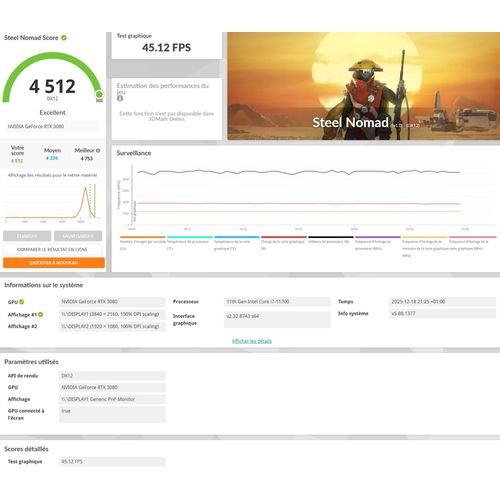The width and height of the screenshot is (500, 500).
Task: Click the info icon under game performance estimate
Action: (x=120, y=98)
